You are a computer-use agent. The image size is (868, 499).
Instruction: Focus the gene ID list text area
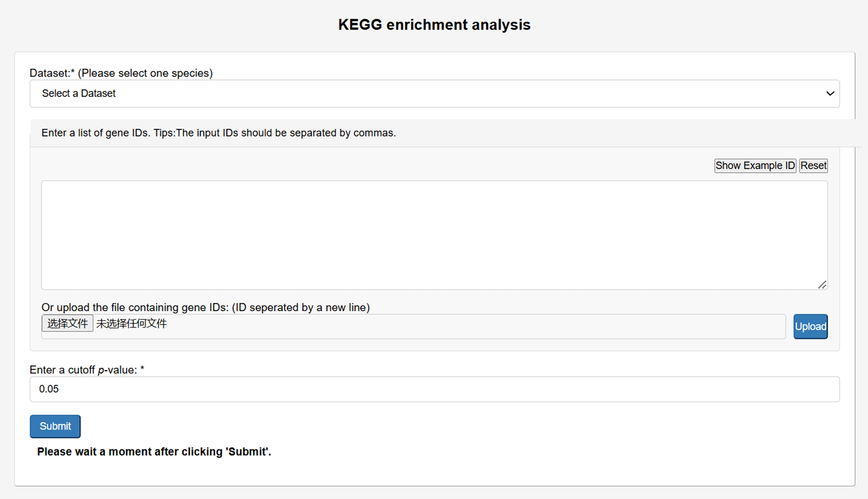(x=434, y=235)
